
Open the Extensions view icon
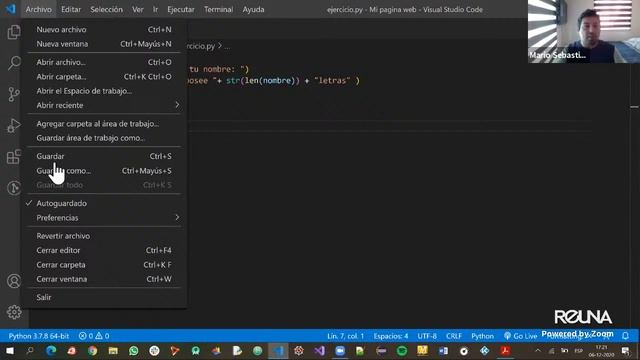point(13,157)
